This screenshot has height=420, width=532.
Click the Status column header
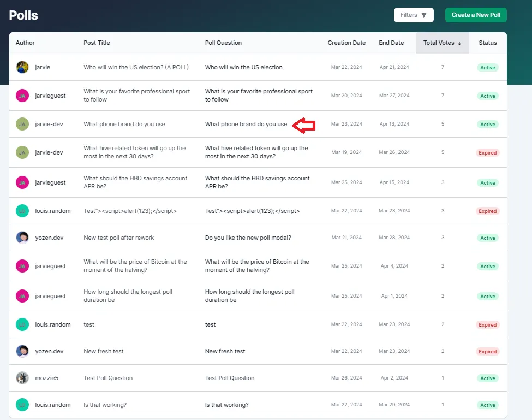488,43
